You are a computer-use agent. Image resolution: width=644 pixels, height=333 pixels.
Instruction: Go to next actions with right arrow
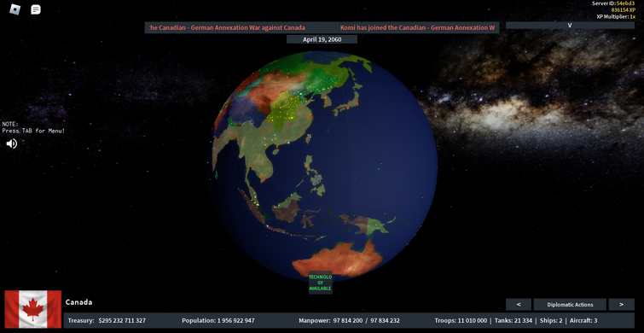622,305
